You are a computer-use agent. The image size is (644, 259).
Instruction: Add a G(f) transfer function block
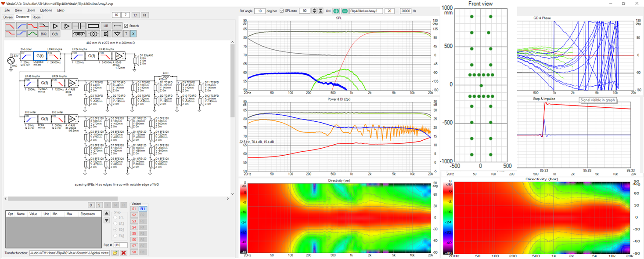point(55,33)
